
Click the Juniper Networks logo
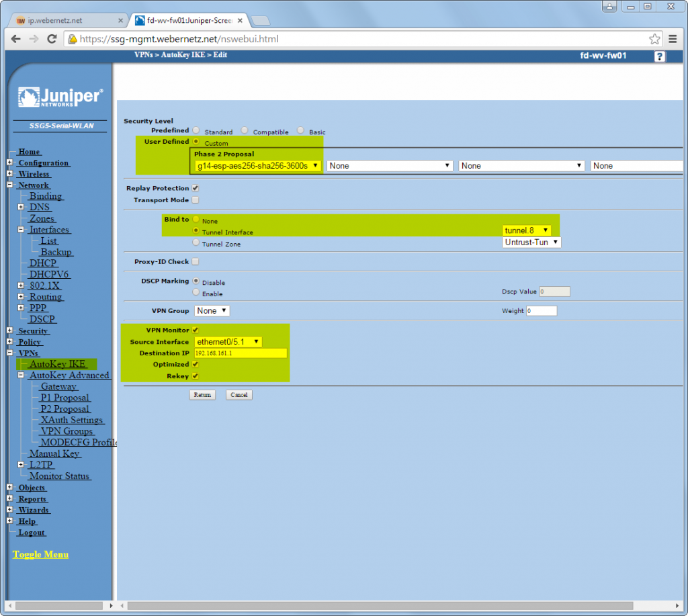click(x=60, y=97)
